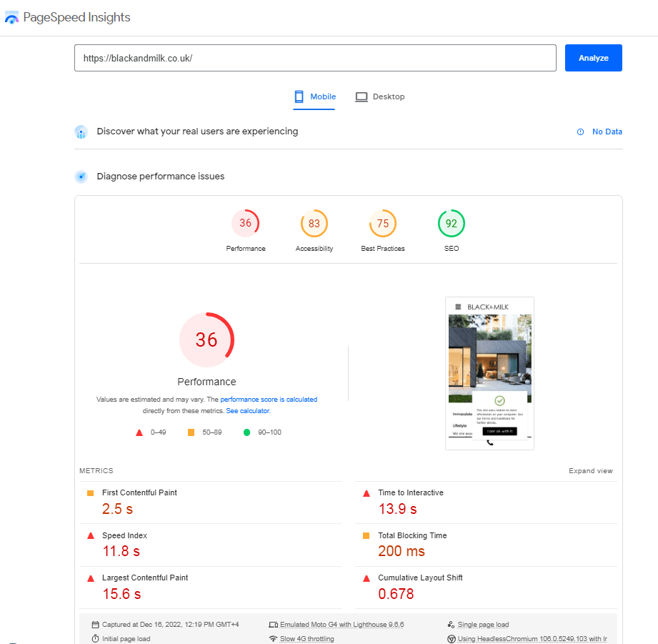Click the Largest Contentful Paint red triangle icon
658x644 pixels.
(91, 578)
